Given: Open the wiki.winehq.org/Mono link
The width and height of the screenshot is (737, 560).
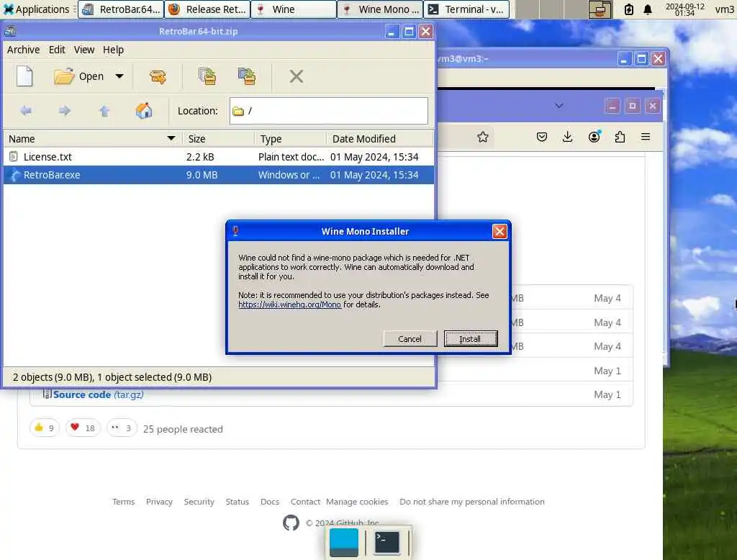Looking at the screenshot, I should tap(289, 304).
